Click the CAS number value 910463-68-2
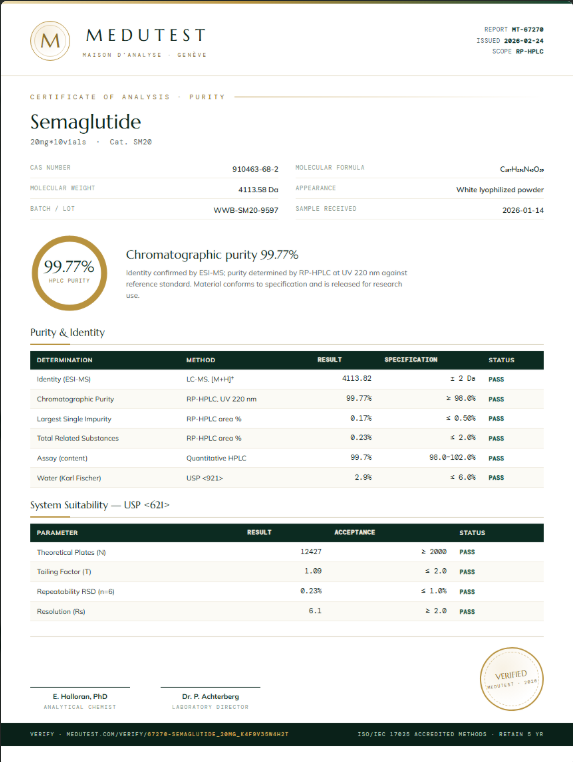This screenshot has width=573, height=762. [255, 169]
